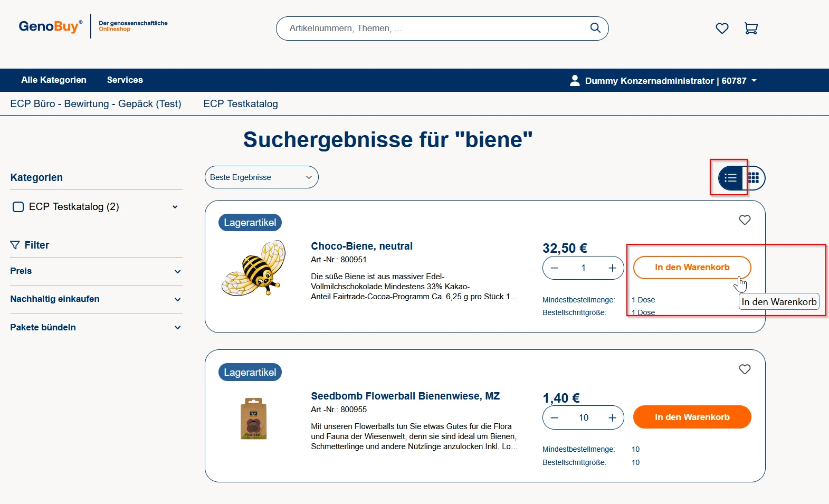Switch to grid view layout
829x504 pixels.
click(754, 178)
